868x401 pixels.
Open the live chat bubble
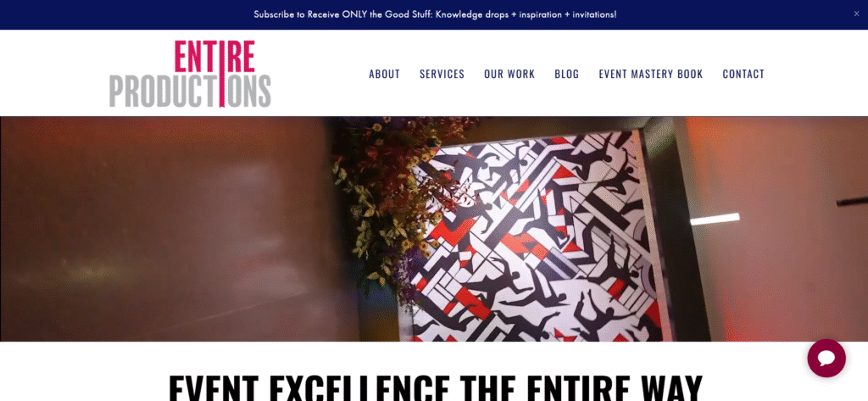point(826,358)
